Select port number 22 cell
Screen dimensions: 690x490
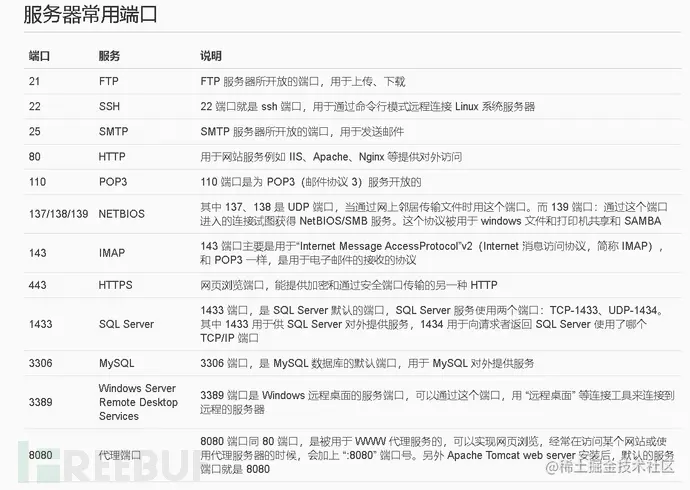35,106
